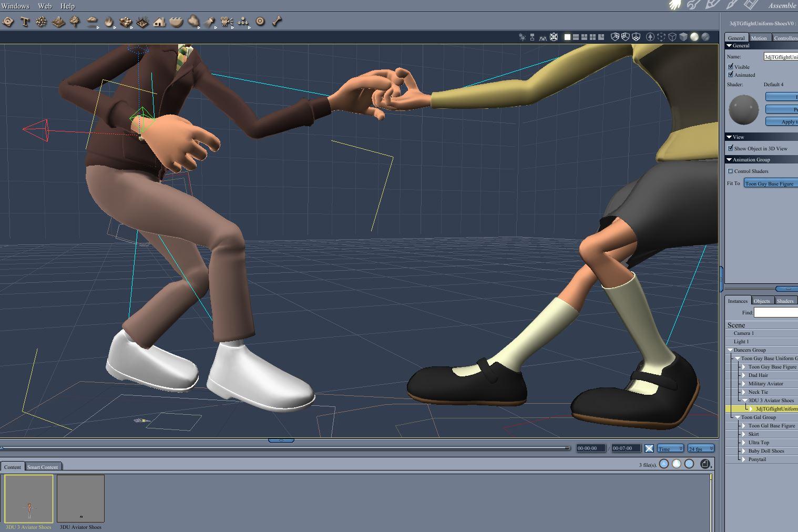Collapse the 3DU 3 Aviator Shoes node

pos(745,401)
